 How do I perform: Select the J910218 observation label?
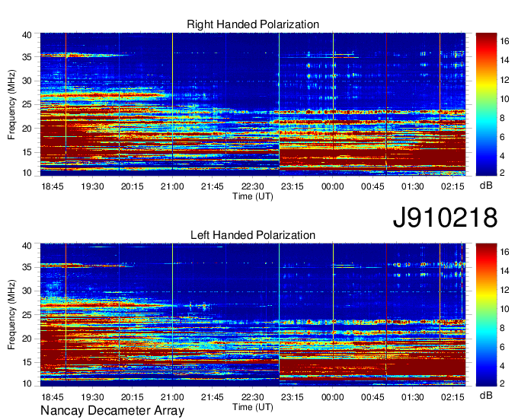coord(445,218)
